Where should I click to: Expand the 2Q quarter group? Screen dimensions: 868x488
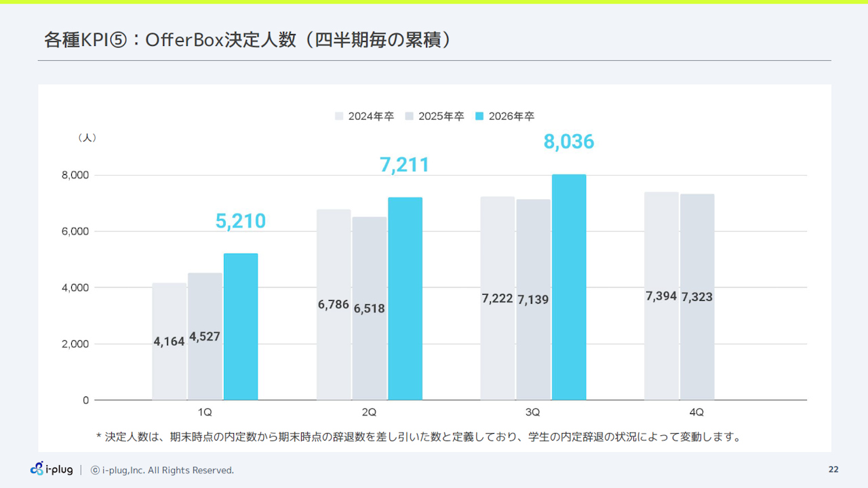pos(370,411)
